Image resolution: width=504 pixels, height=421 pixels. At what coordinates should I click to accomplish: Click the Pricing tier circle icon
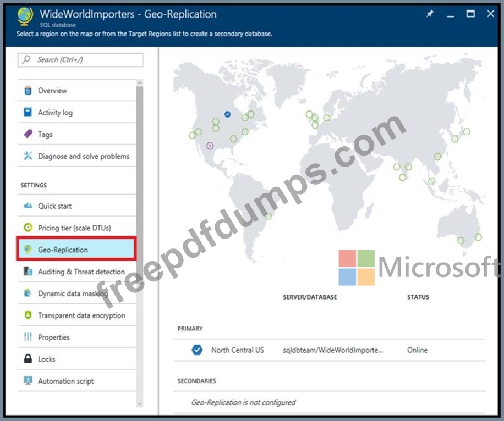pyautogui.click(x=28, y=228)
